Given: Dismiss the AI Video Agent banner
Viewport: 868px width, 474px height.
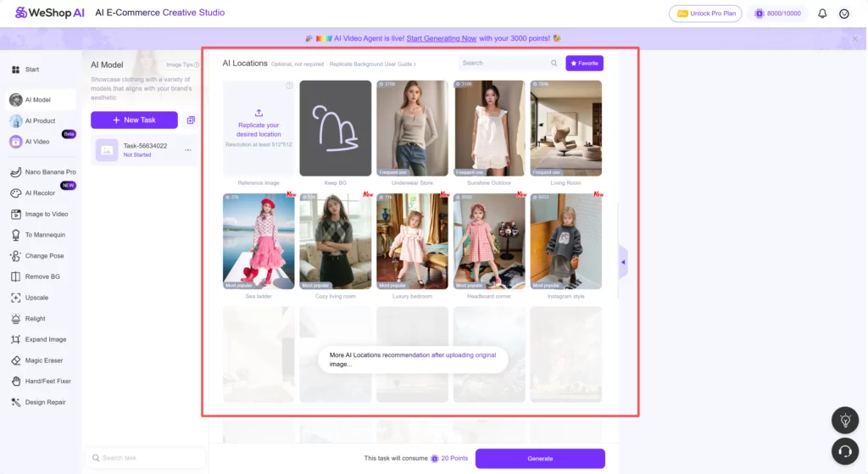Looking at the screenshot, I should click(854, 39).
